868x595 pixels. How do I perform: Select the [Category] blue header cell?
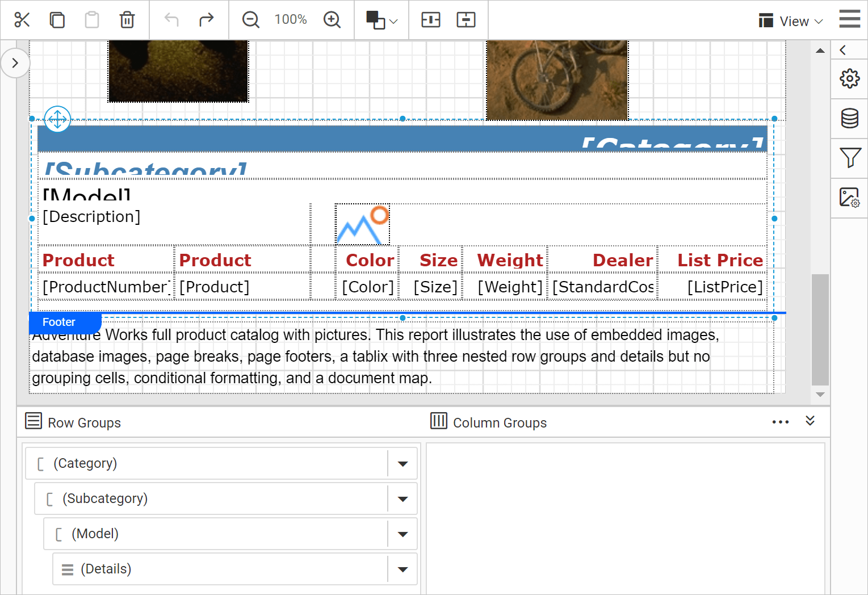click(x=402, y=139)
